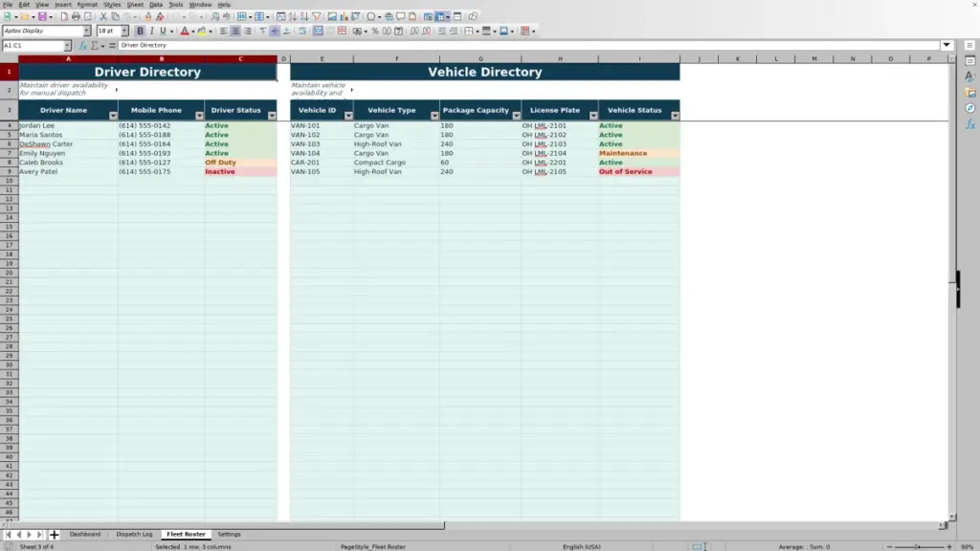Switch to the Settings sheet tab

click(230, 534)
